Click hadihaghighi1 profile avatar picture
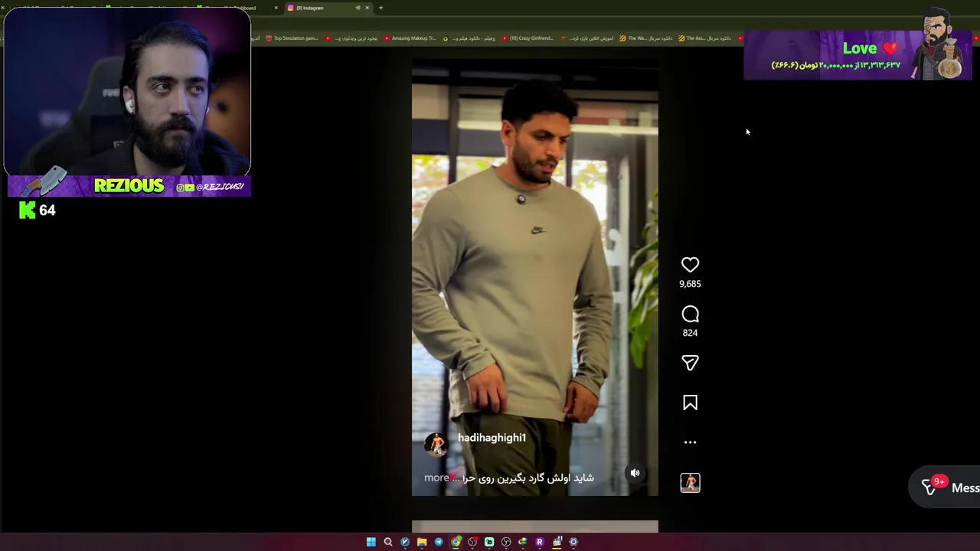The height and width of the screenshot is (551, 980). (436, 444)
